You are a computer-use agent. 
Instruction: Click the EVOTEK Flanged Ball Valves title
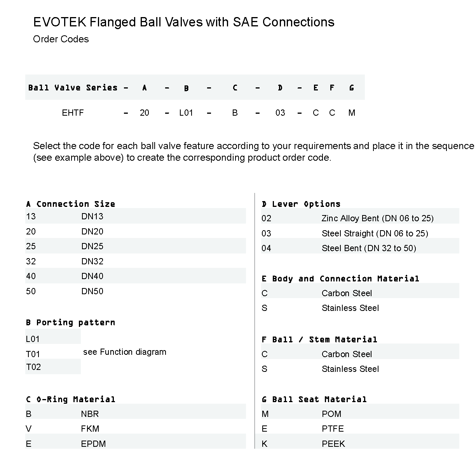coord(183,22)
